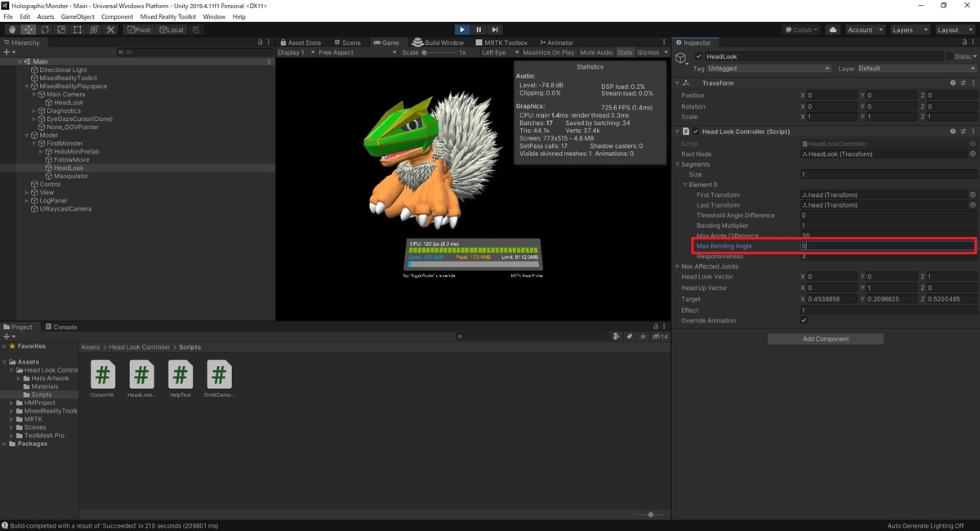Toggle Local handle rotation
This screenshot has width=980, height=531.
[171, 29]
